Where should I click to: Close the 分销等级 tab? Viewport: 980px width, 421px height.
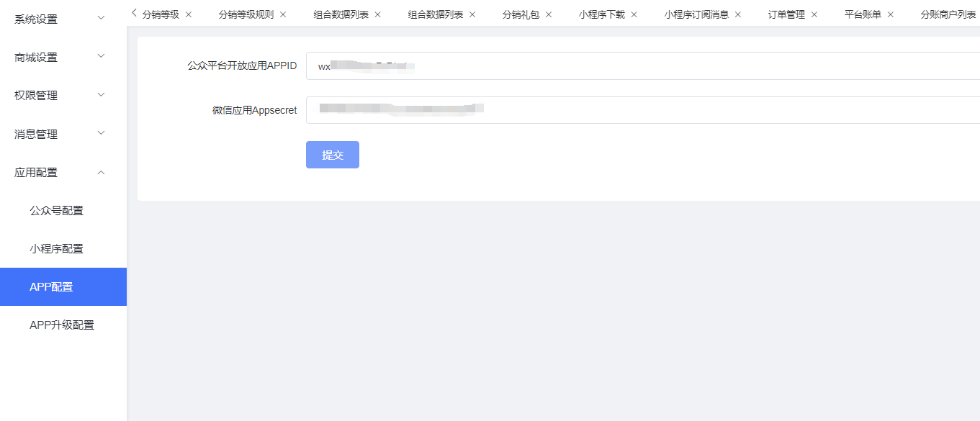pyautogui.click(x=189, y=14)
